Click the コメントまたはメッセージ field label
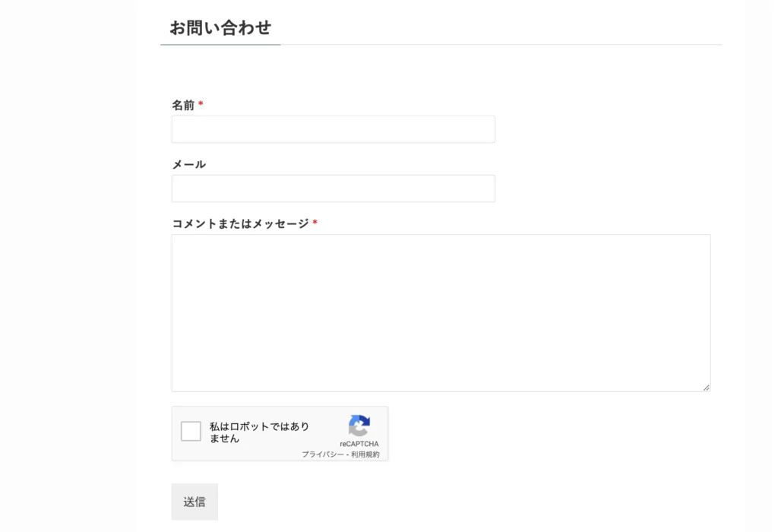This screenshot has height=532, width=778. (x=241, y=223)
